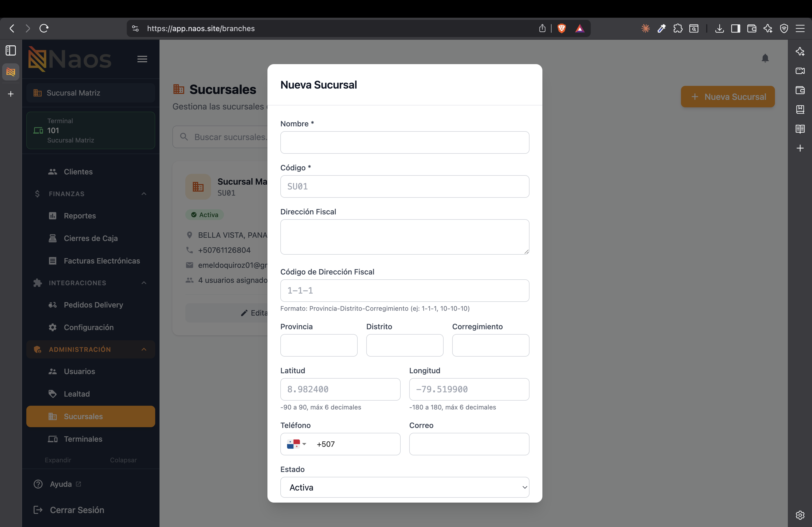Click the Correo input field
812x527 pixels.
[469, 444]
